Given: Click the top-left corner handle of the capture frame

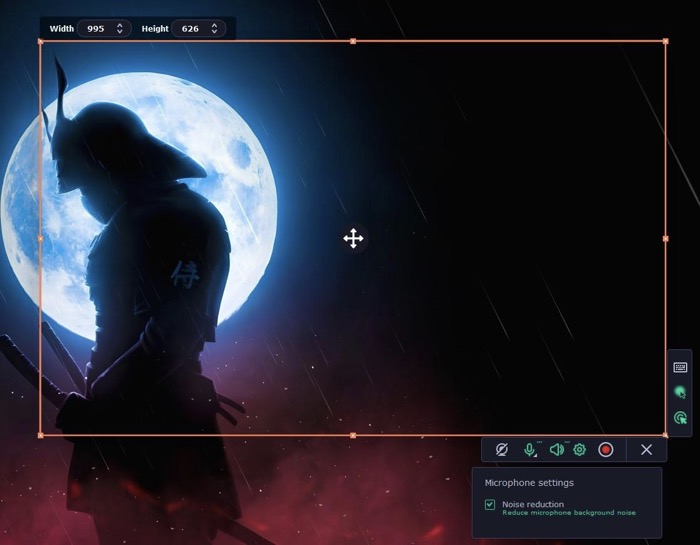Looking at the screenshot, I should [41, 42].
